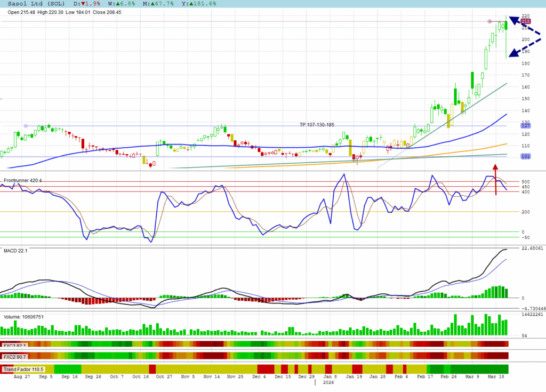Click the Trend Factor 110.5 label
Screen dimensions: 546x392
point(23,369)
